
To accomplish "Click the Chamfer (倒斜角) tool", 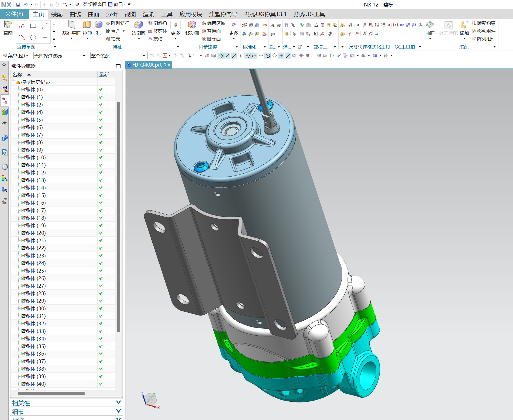I will (157, 23).
